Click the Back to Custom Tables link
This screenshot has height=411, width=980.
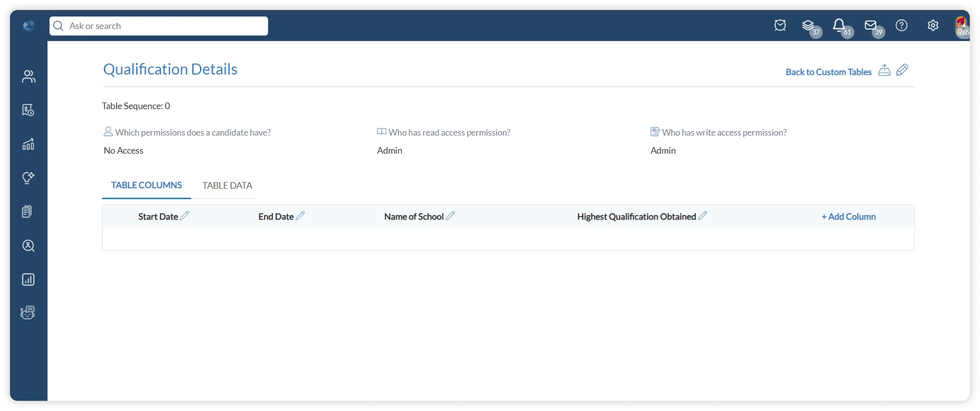[x=828, y=72]
